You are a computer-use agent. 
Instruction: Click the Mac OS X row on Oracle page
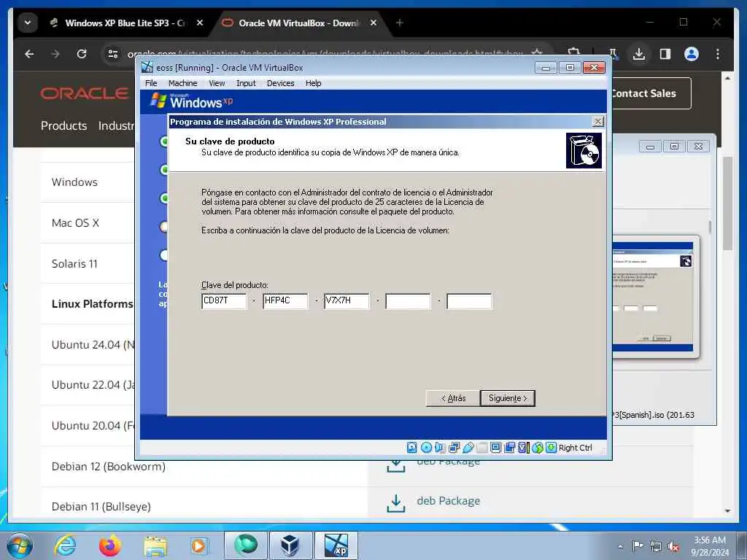(x=88, y=223)
